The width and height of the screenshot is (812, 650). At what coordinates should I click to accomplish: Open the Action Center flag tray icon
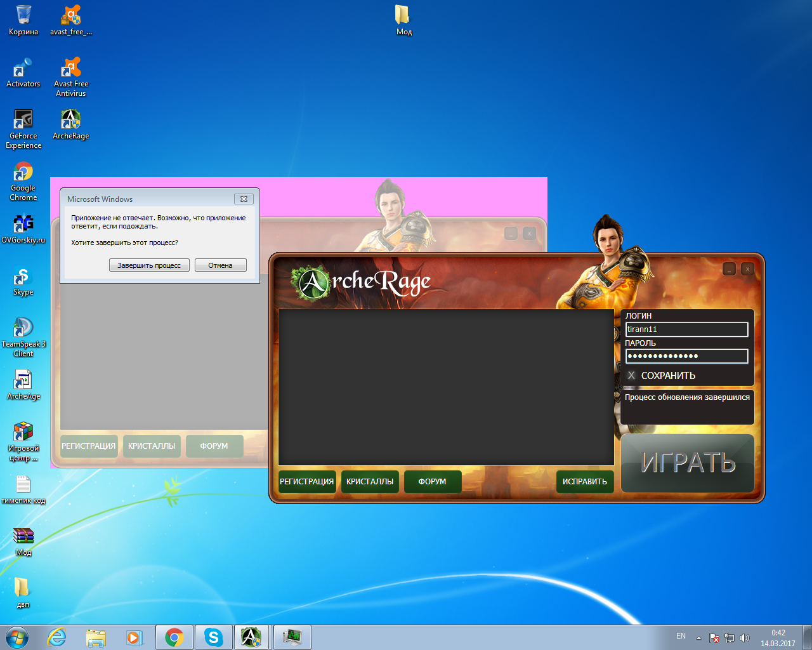714,638
